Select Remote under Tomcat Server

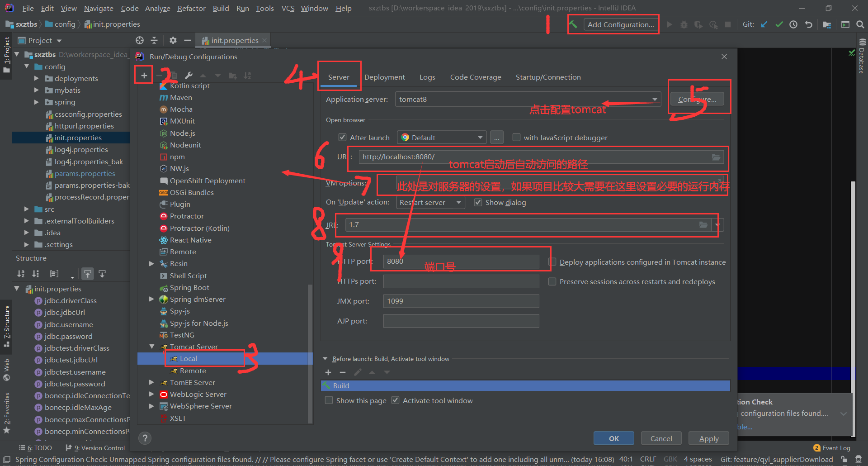coord(193,371)
